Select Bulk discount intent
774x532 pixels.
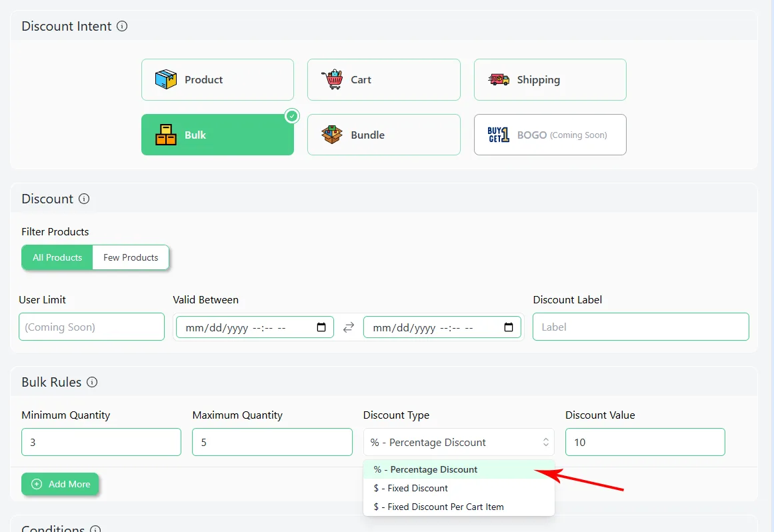[x=218, y=135]
